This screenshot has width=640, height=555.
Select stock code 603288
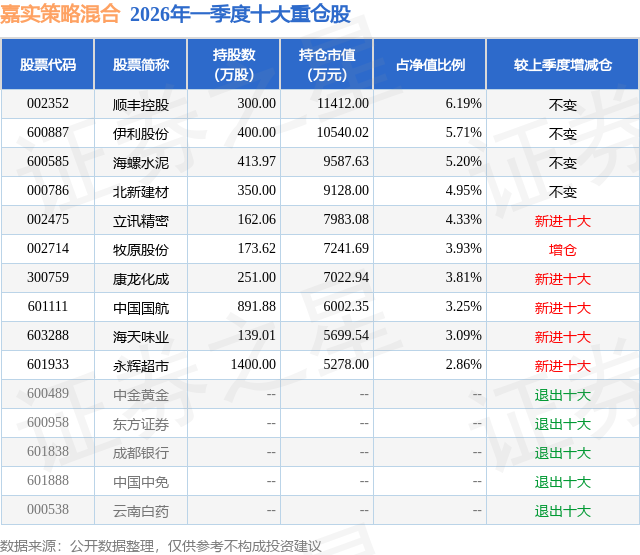point(48,335)
